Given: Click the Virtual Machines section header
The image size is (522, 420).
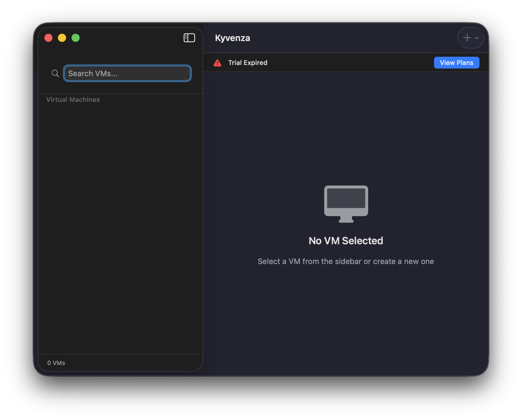Looking at the screenshot, I should coord(73,100).
